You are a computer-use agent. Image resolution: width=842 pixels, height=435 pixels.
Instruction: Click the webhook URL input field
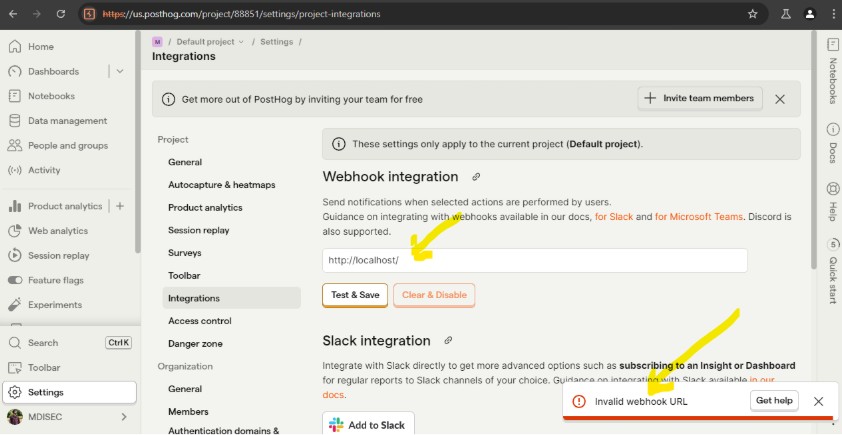[x=534, y=260]
